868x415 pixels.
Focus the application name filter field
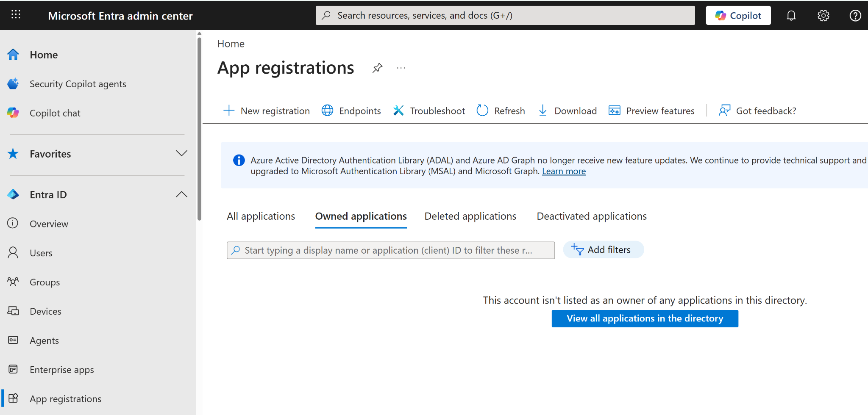click(x=391, y=250)
